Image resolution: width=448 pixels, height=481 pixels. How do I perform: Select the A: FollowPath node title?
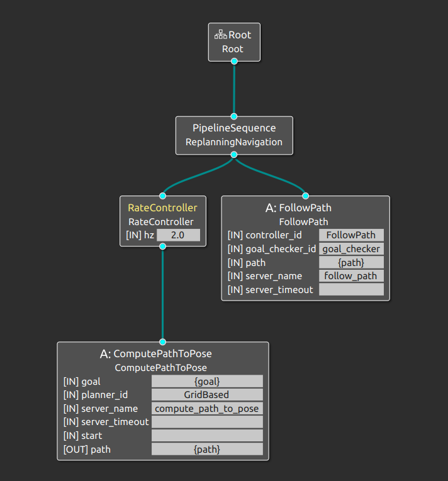(x=298, y=207)
